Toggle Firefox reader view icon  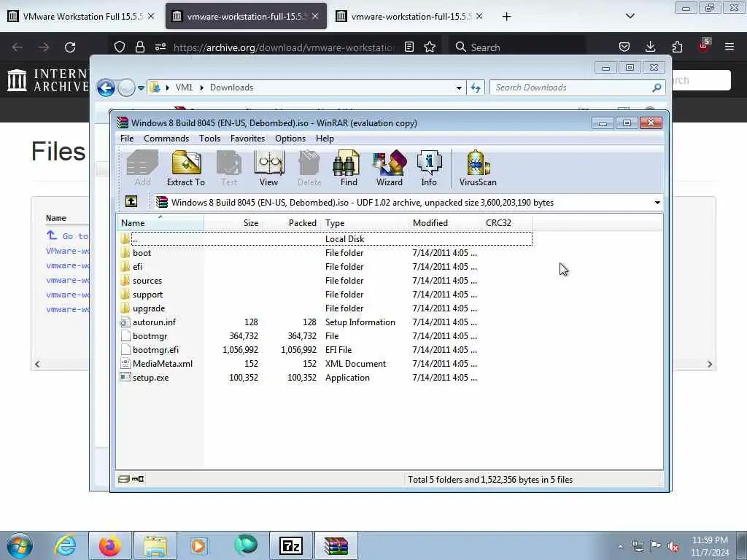point(409,47)
